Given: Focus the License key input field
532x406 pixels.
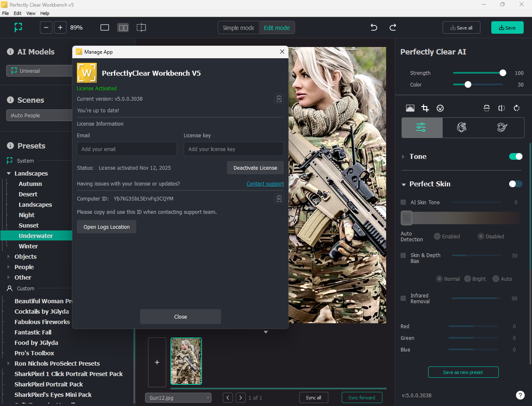Looking at the screenshot, I should [234, 149].
